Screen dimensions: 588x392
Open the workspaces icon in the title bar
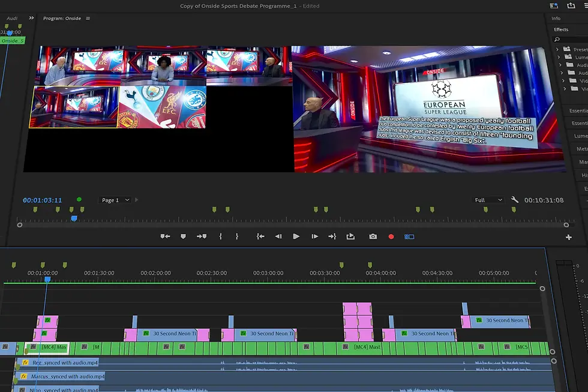[x=554, y=5]
